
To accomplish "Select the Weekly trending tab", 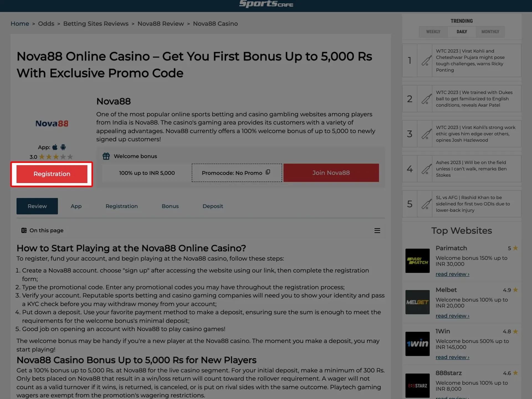I will [x=433, y=31].
